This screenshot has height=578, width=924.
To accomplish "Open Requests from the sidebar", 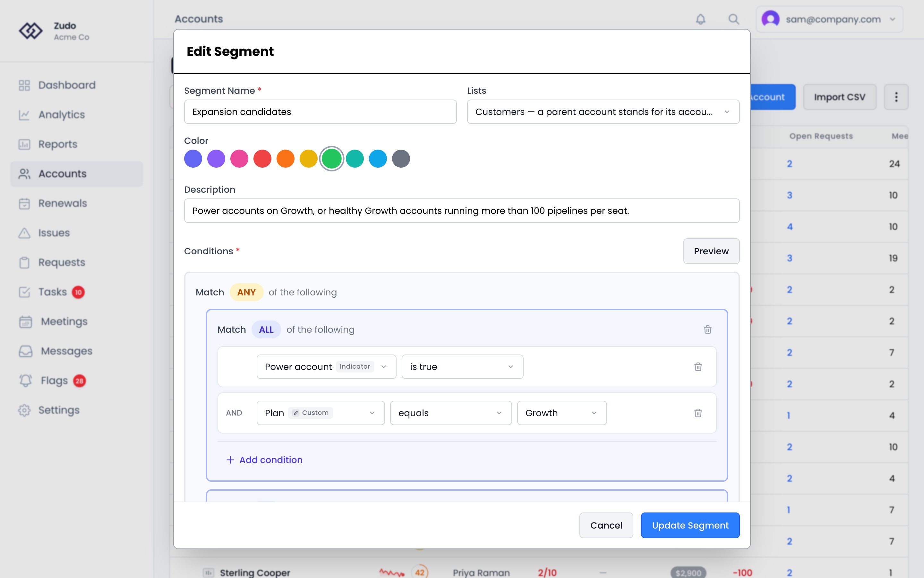I will pyautogui.click(x=76, y=263).
